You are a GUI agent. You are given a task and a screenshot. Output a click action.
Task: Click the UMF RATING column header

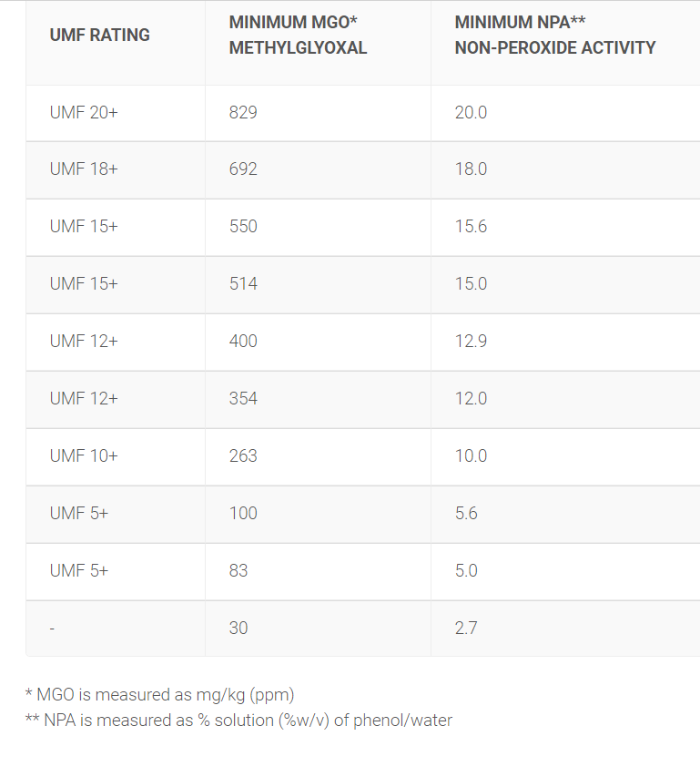(100, 36)
